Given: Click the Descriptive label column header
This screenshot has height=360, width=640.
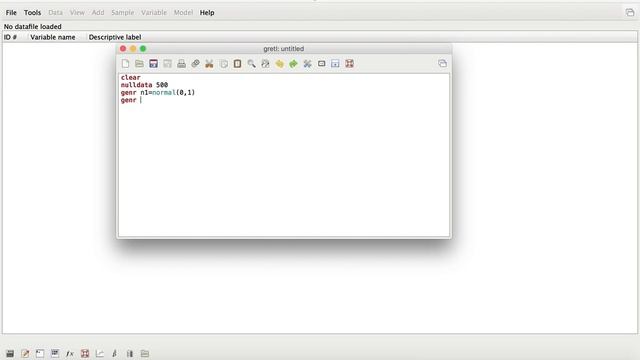Looking at the screenshot, I should pos(115,37).
